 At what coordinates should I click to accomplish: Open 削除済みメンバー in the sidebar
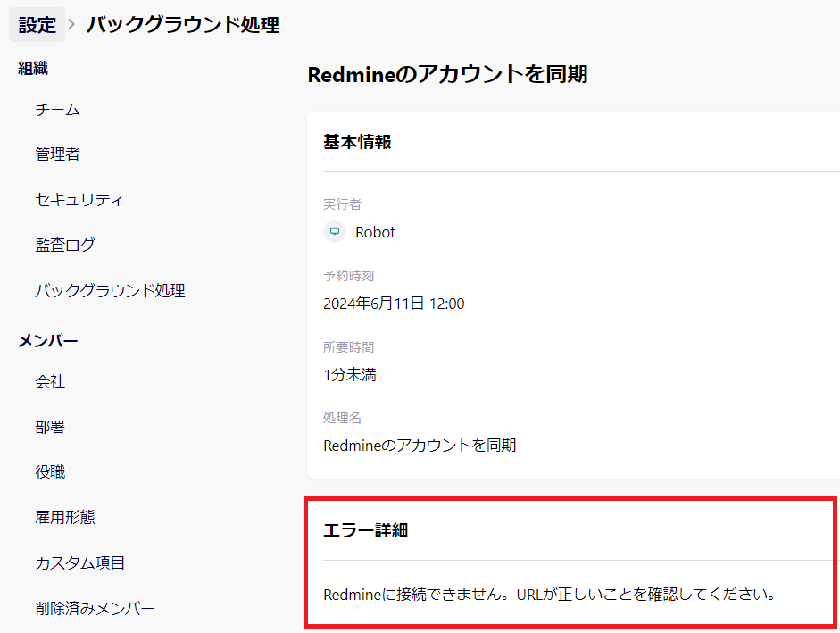point(95,609)
